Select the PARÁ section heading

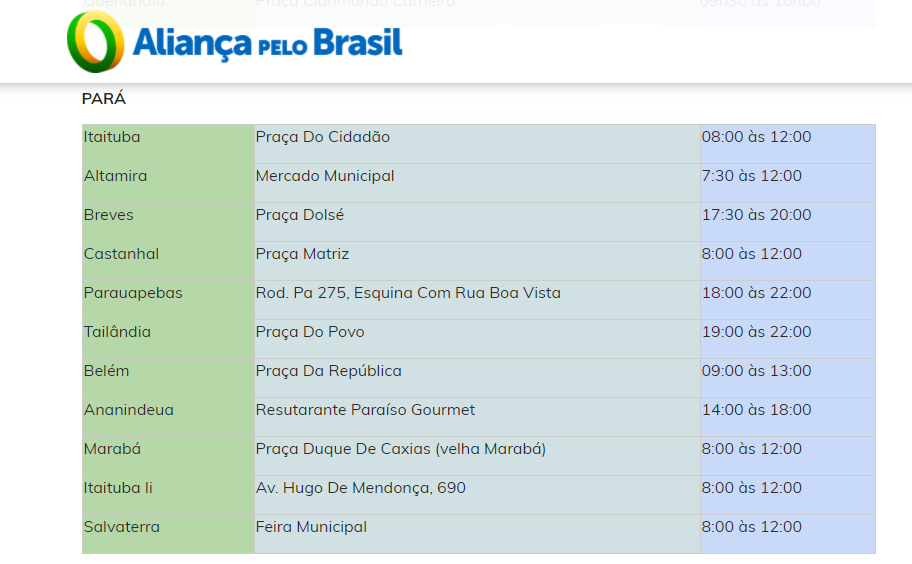(x=104, y=99)
